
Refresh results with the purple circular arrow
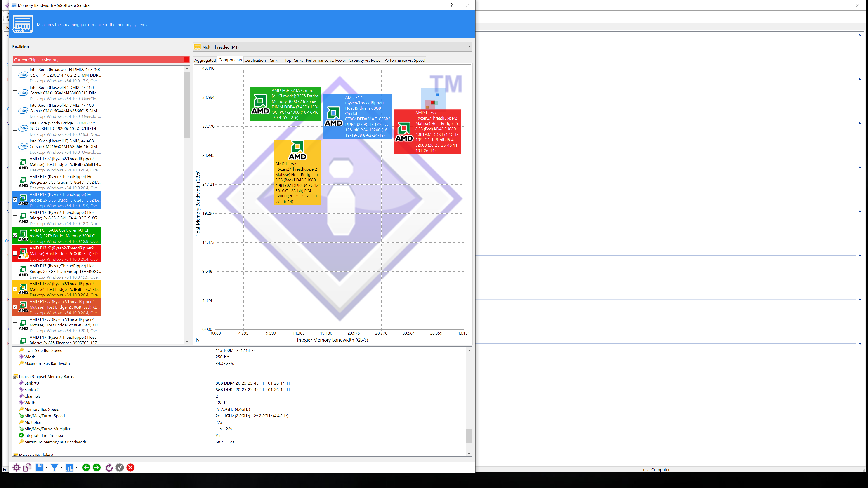(109, 467)
